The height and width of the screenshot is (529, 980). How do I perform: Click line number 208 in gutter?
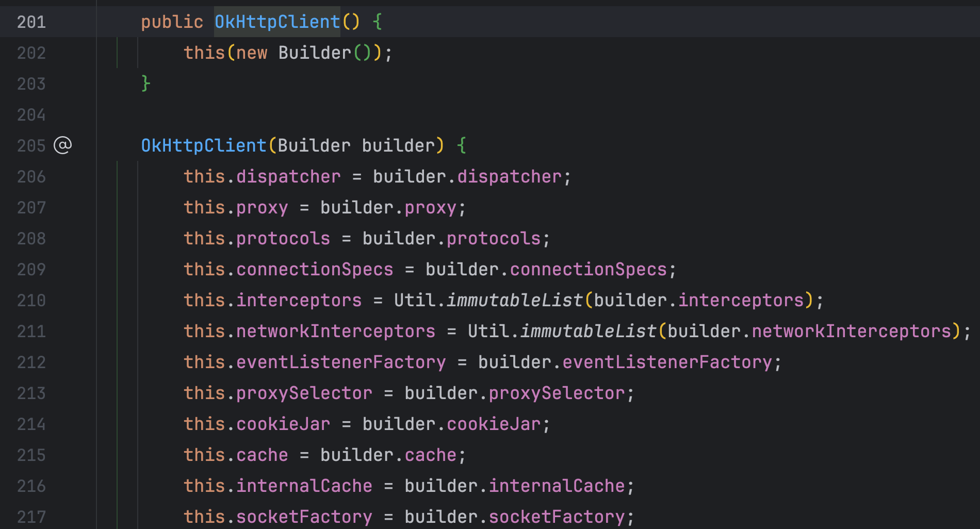pyautogui.click(x=31, y=238)
